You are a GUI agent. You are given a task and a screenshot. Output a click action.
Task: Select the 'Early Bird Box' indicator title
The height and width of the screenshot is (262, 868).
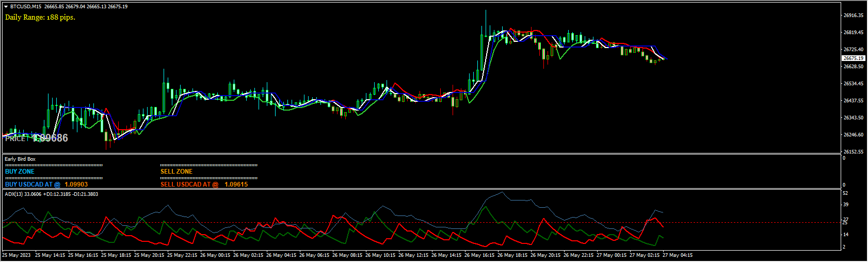click(20, 159)
